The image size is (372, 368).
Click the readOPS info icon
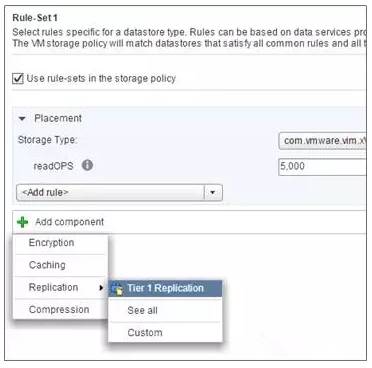click(x=87, y=165)
